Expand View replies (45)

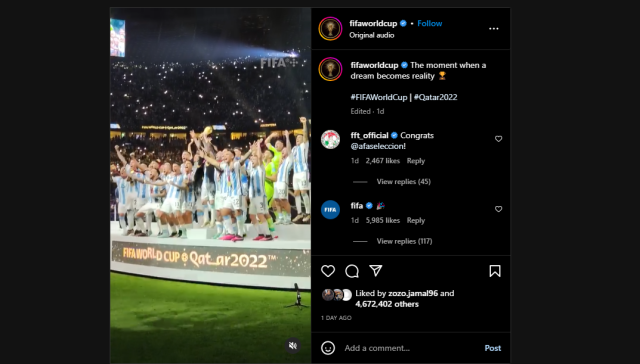[403, 182]
